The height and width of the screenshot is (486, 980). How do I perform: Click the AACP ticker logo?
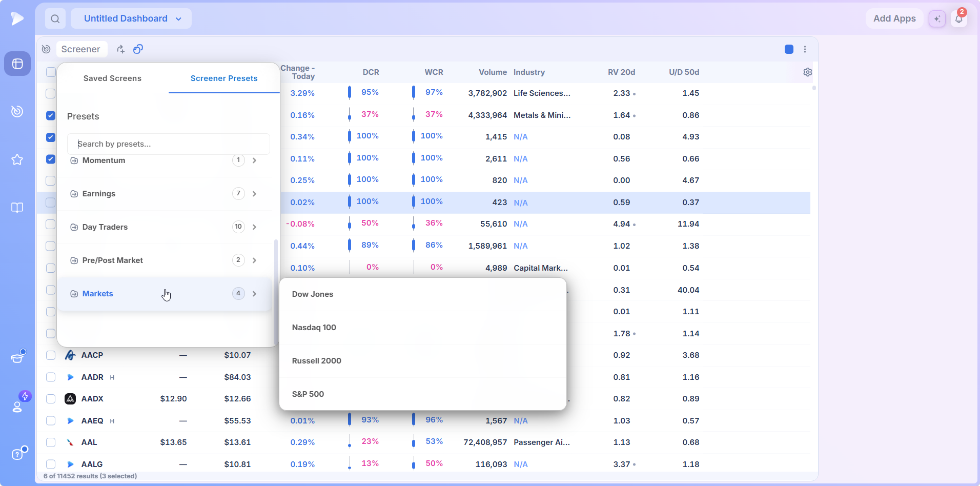(x=70, y=355)
